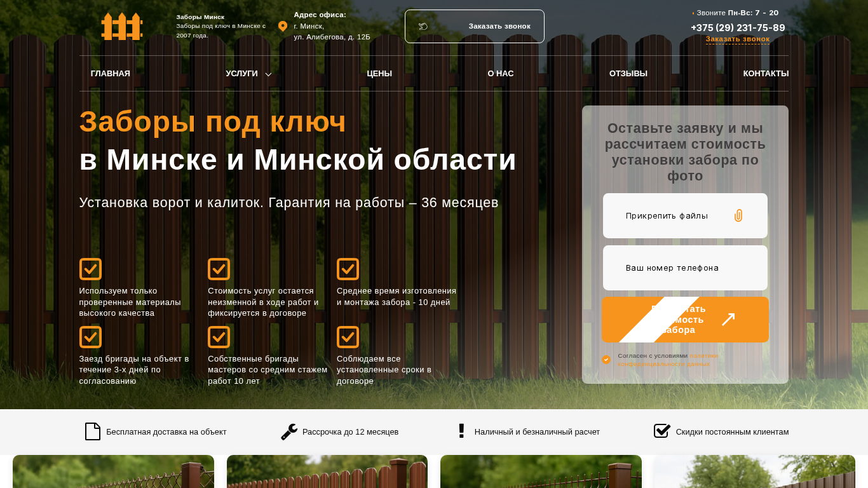868x488 pixels.
Task: Click the checkmark icon above 'Соблюдаем все установленные сроки'
Action: coord(348,337)
